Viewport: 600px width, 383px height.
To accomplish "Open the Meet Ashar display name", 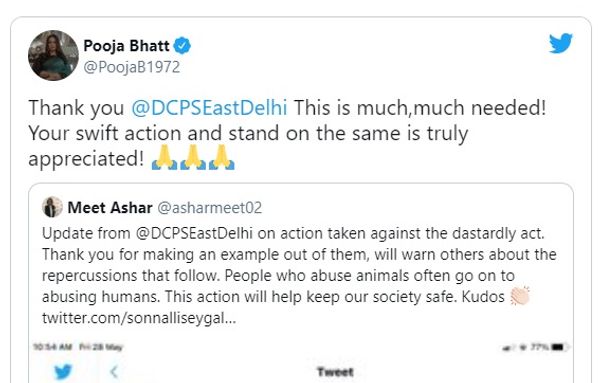I will (110, 208).
